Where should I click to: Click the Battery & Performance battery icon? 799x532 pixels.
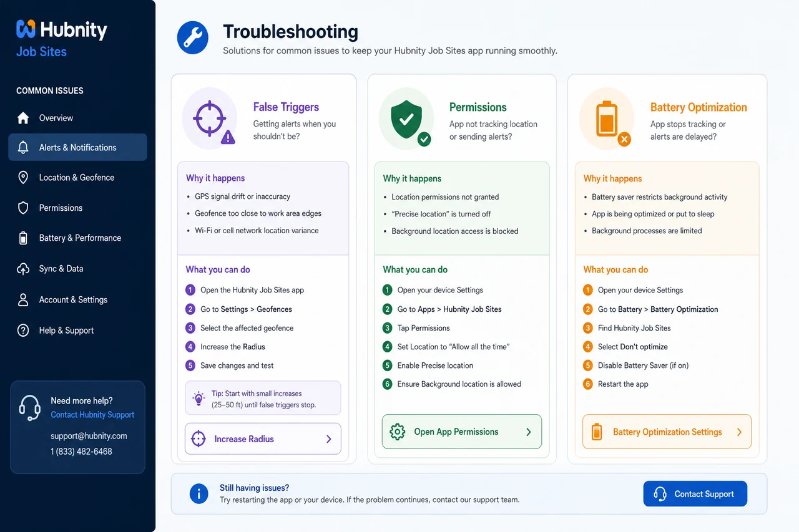(x=23, y=238)
